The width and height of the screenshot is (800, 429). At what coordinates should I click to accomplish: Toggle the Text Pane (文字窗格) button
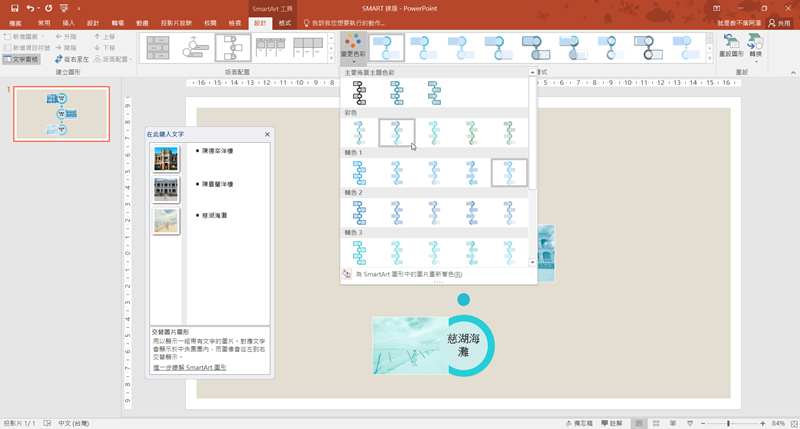[22, 59]
